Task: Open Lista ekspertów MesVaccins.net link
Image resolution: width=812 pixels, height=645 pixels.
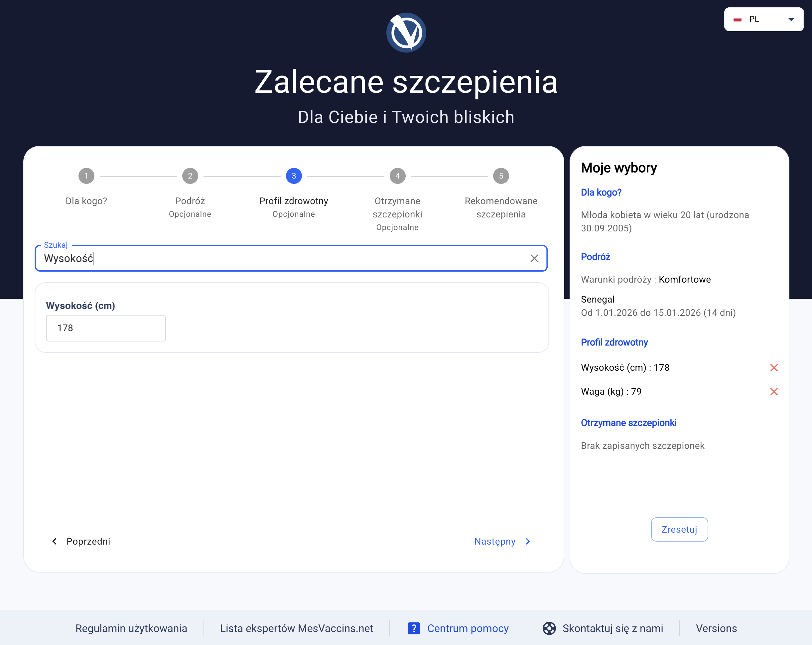Action: [296, 628]
